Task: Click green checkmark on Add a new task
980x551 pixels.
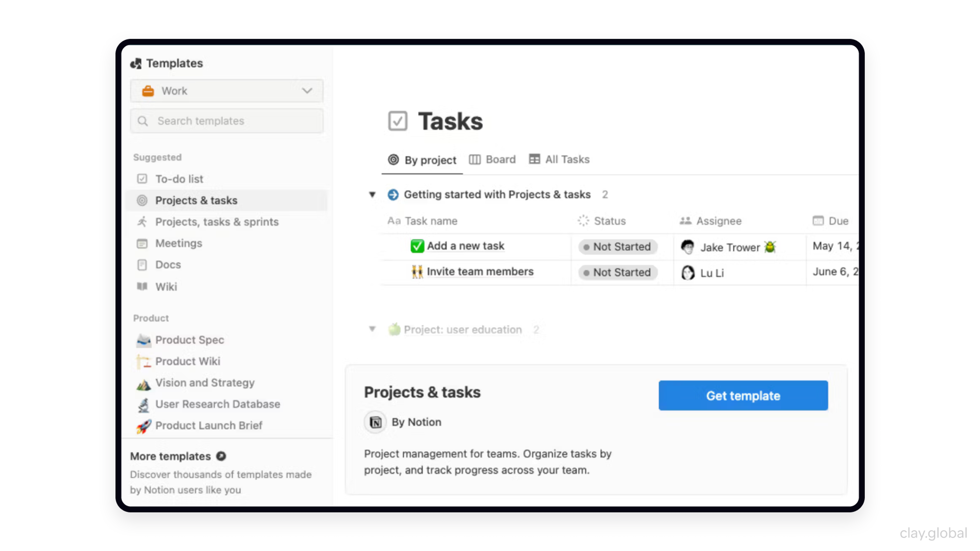Action: coord(417,246)
